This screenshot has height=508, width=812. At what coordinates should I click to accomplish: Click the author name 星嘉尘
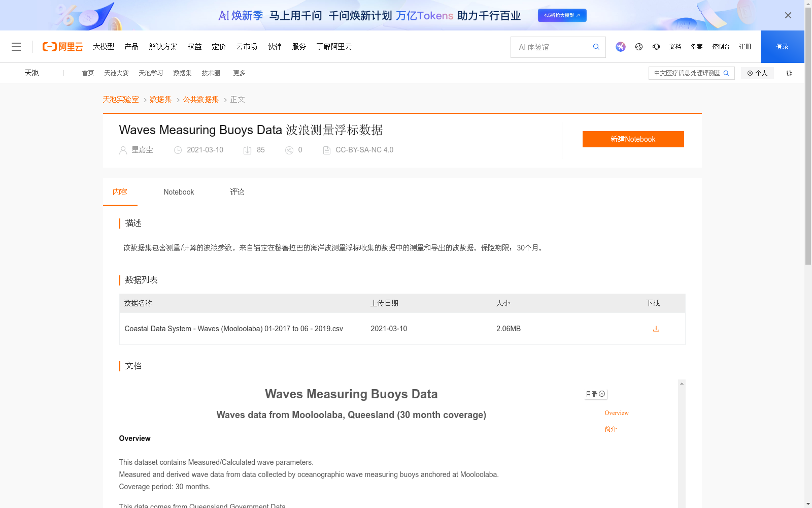click(x=142, y=150)
